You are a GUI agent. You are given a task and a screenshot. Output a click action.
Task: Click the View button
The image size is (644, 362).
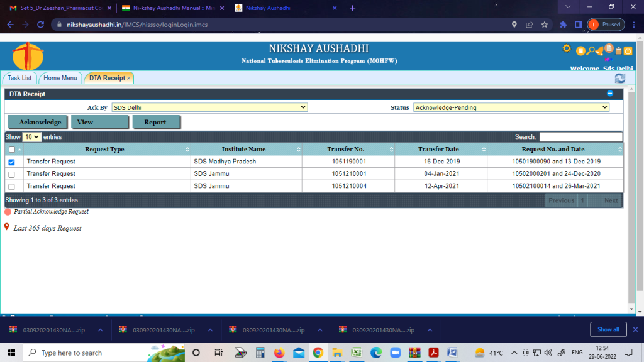[x=100, y=122]
